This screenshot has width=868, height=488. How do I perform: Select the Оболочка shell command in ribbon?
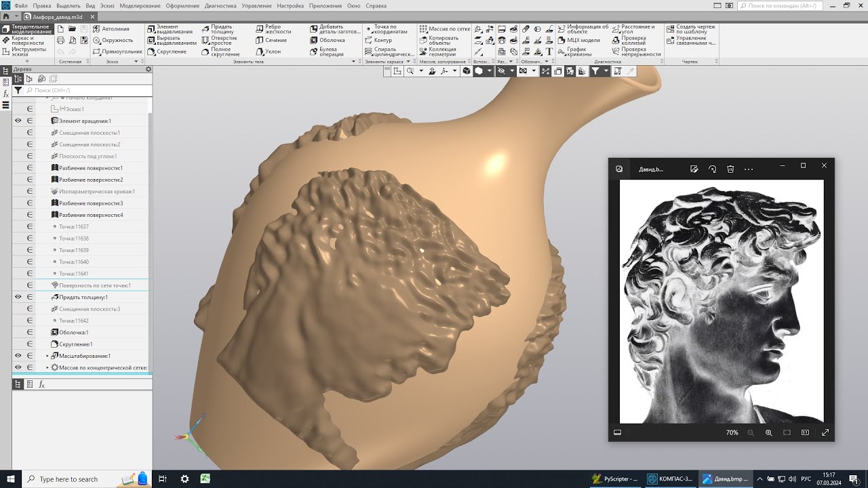click(x=328, y=40)
